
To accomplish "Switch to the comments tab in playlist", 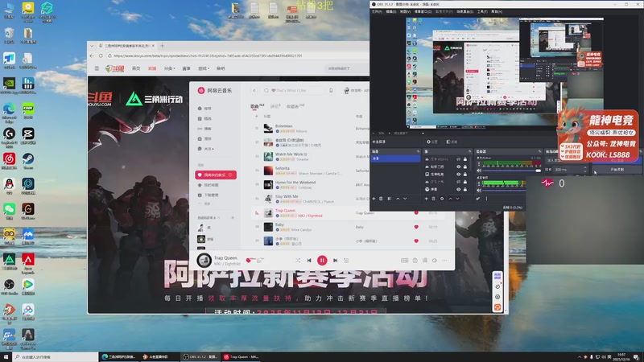I will (275, 106).
